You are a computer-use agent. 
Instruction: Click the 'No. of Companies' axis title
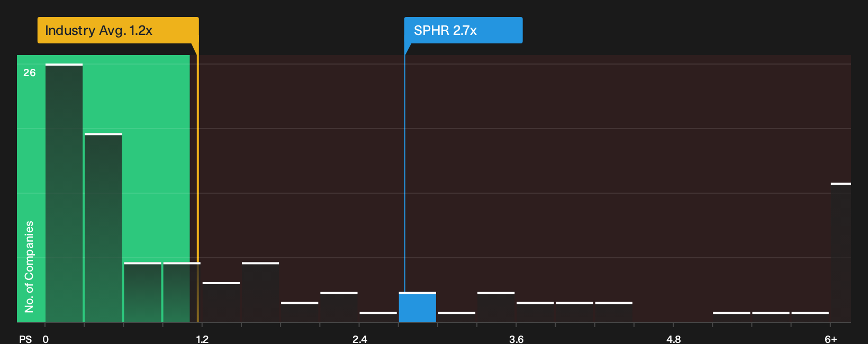29,267
